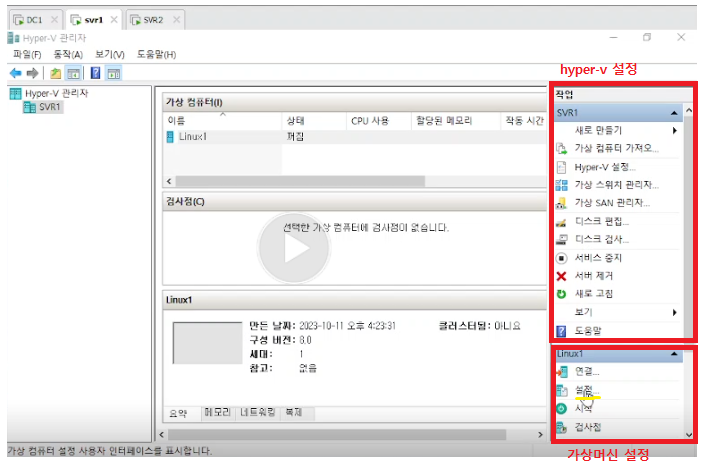703x473 pixels.
Task: Collapse the SVR1 actions section
Action: click(674, 113)
